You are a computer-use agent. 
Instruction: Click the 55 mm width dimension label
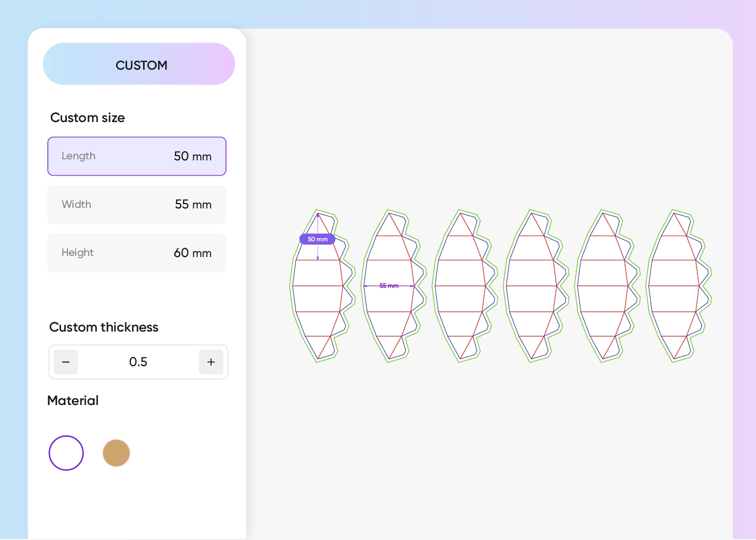(x=388, y=286)
